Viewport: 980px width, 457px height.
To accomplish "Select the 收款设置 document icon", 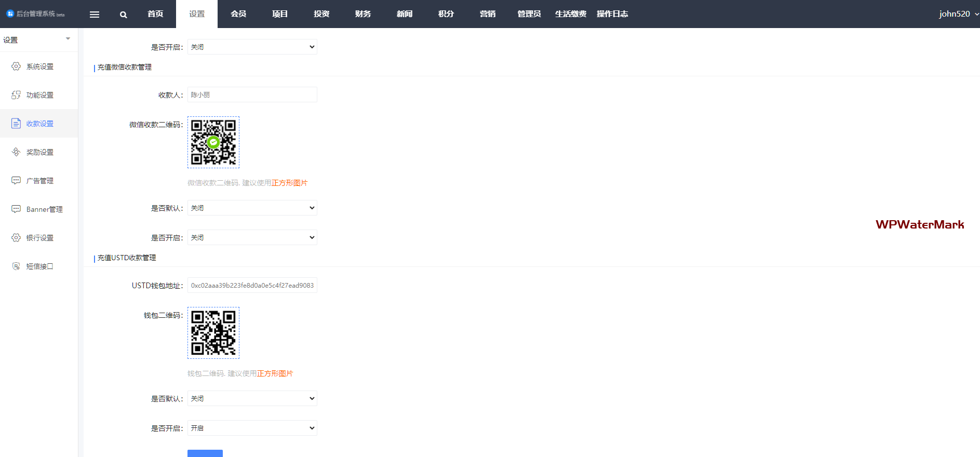I will [x=16, y=124].
